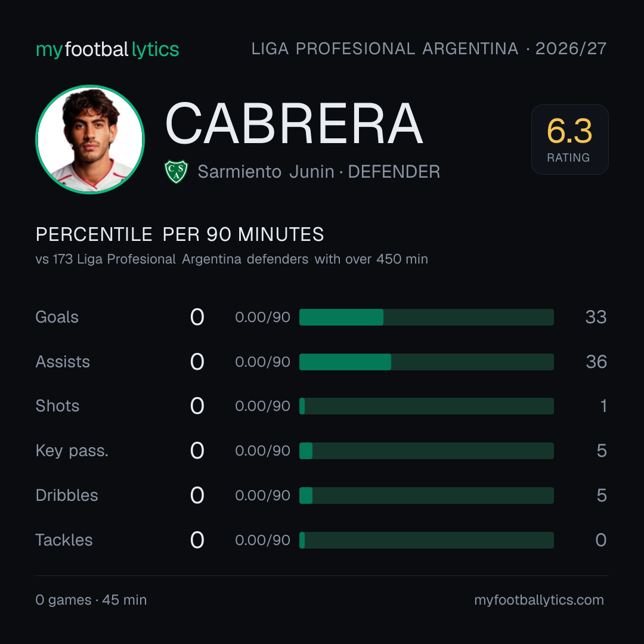Click the Tackles percentile bar
The width and height of the screenshot is (644, 644).
click(x=426, y=540)
